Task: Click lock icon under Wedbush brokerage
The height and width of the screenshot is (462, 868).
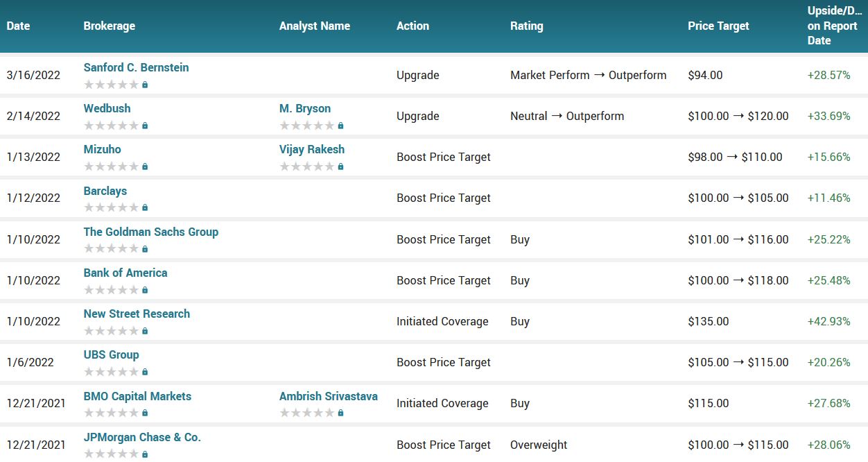Action: click(x=145, y=126)
